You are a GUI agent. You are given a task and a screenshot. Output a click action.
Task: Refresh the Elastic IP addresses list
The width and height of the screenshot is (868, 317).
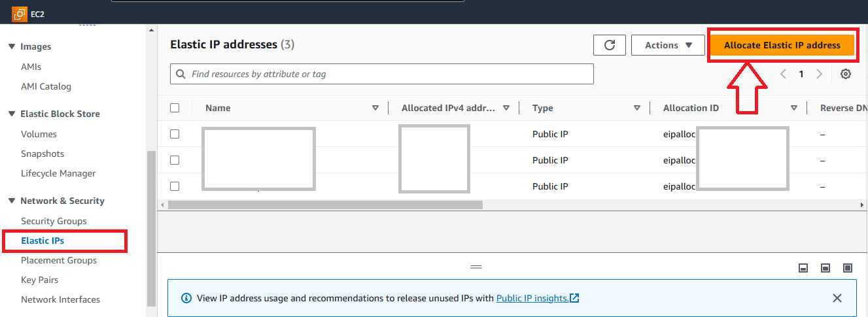click(x=610, y=45)
